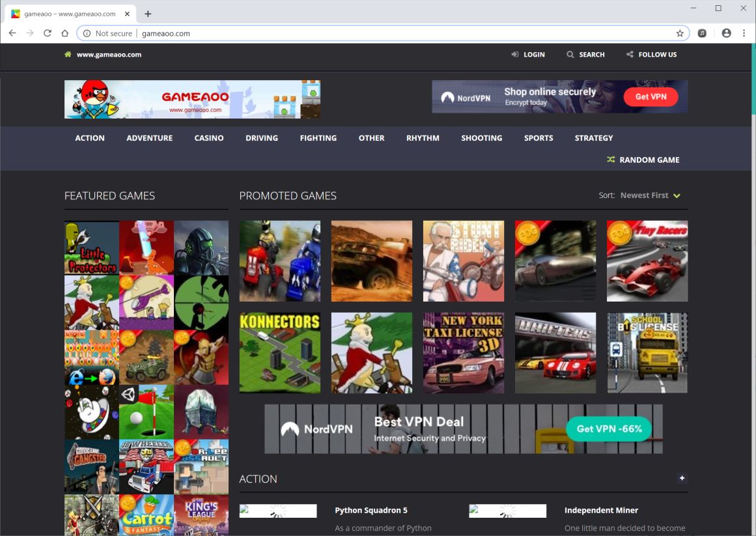Open the King's League featured game

[x=201, y=515]
